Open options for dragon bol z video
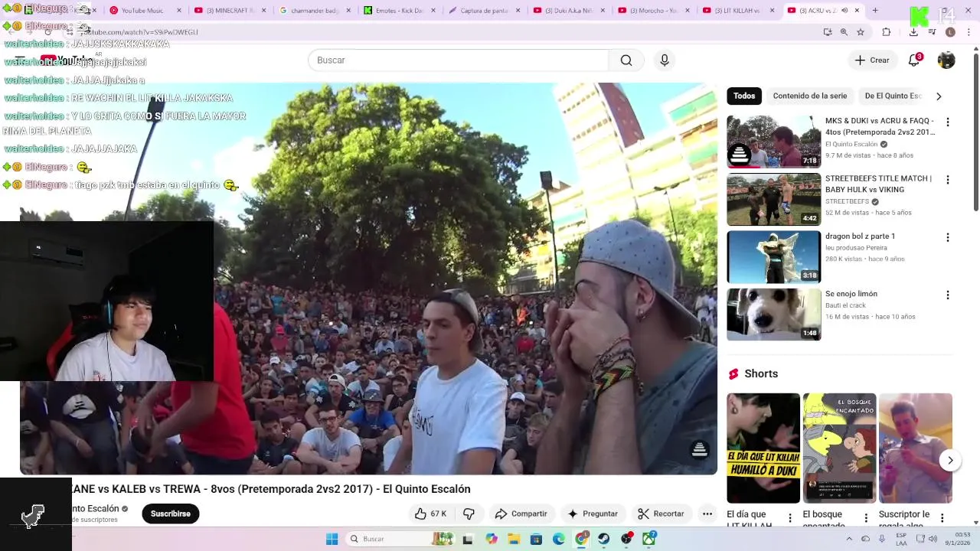 (948, 238)
